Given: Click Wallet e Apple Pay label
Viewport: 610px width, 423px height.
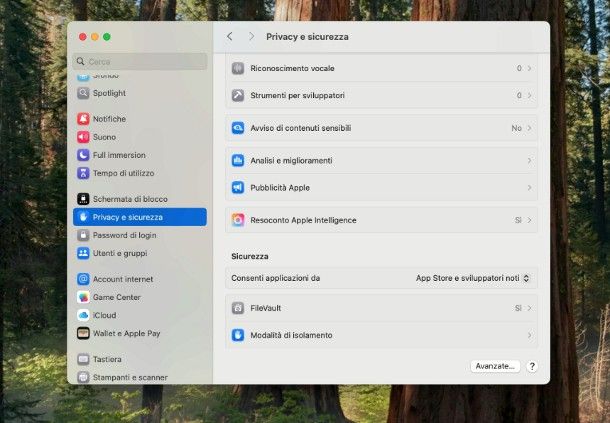Looking at the screenshot, I should 126,333.
